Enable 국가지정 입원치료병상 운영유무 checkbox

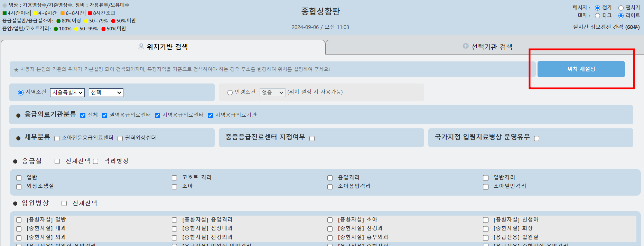(536, 138)
